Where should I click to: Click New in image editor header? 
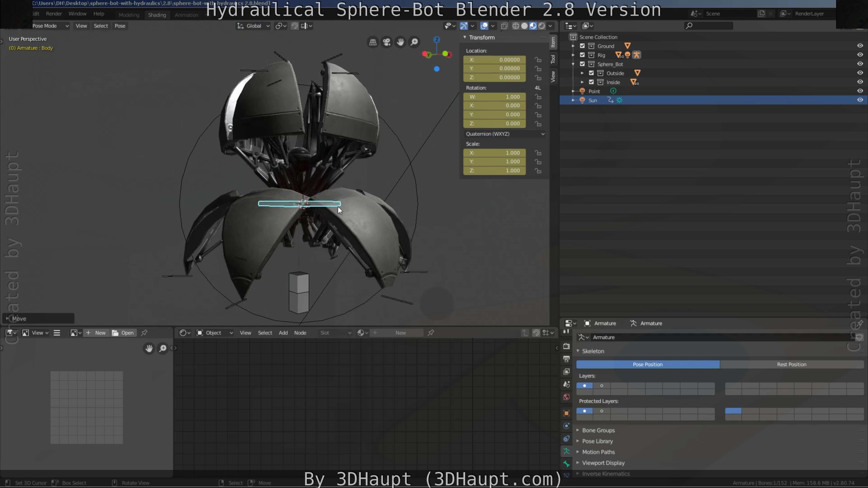[x=96, y=333]
